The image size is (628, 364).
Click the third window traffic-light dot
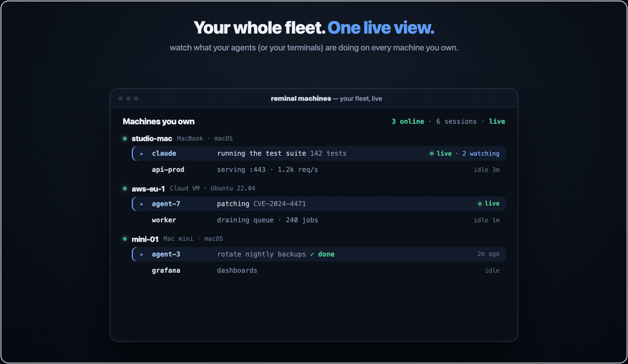pos(136,99)
